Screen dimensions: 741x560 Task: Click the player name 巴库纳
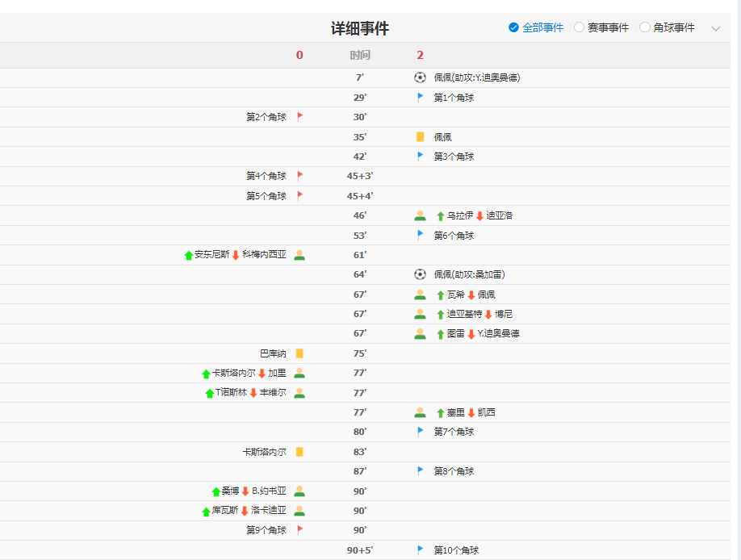[x=273, y=353]
